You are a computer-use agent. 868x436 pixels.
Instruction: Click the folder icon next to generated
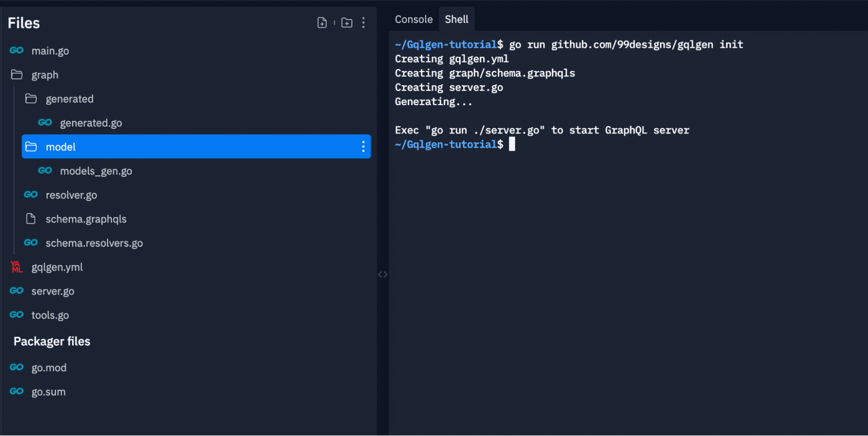[31, 99]
